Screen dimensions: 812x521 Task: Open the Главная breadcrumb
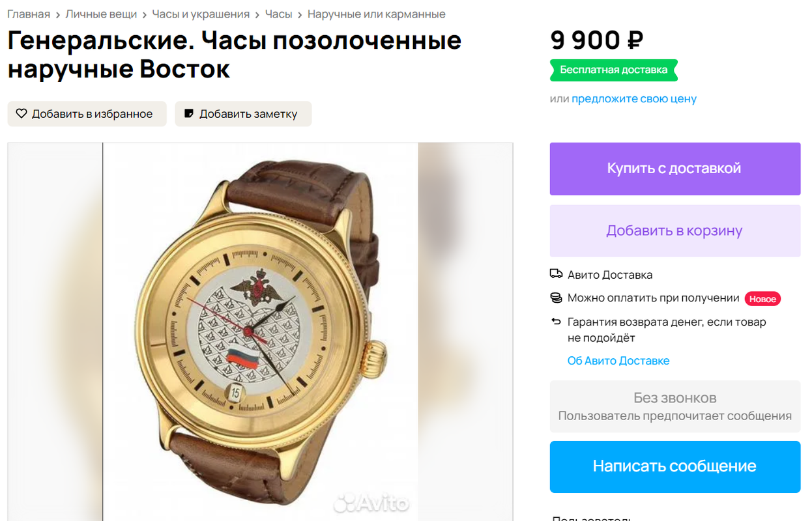(x=29, y=14)
